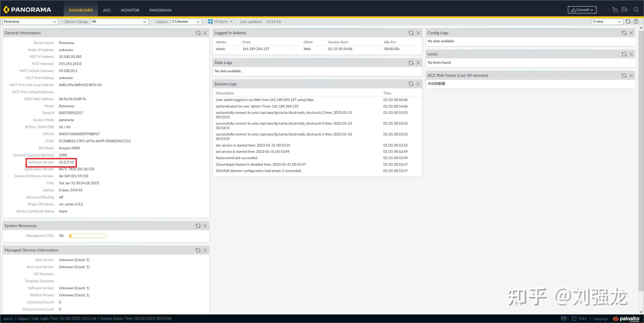Viewport: 644px width, 323px height.
Task: Open the help question mark icon
Action: 636,22
